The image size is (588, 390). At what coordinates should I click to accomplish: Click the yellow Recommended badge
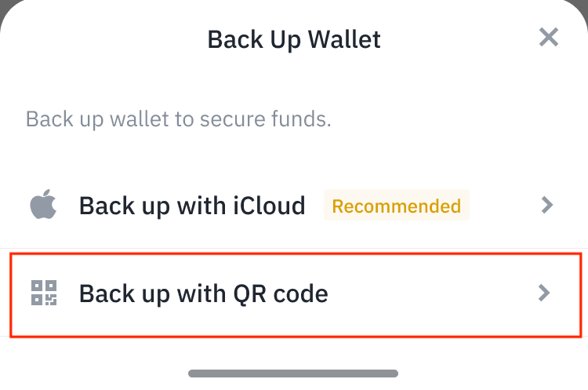coord(396,206)
